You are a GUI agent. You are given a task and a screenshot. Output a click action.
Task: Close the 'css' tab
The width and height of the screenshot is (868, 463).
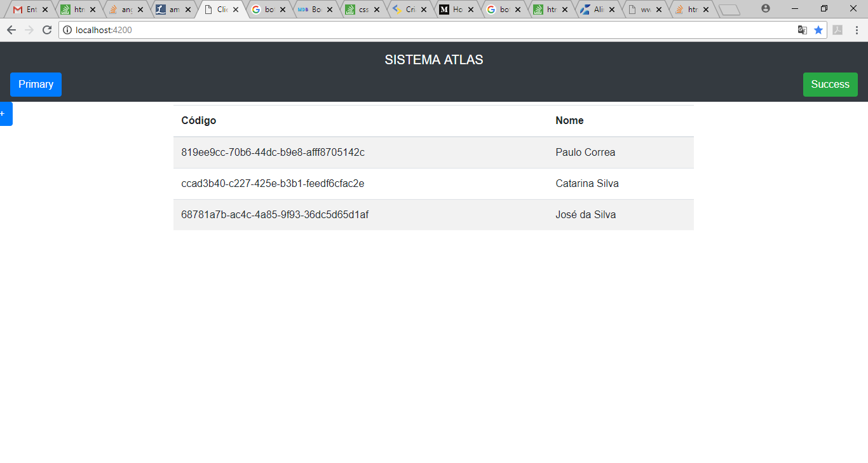[x=377, y=10]
